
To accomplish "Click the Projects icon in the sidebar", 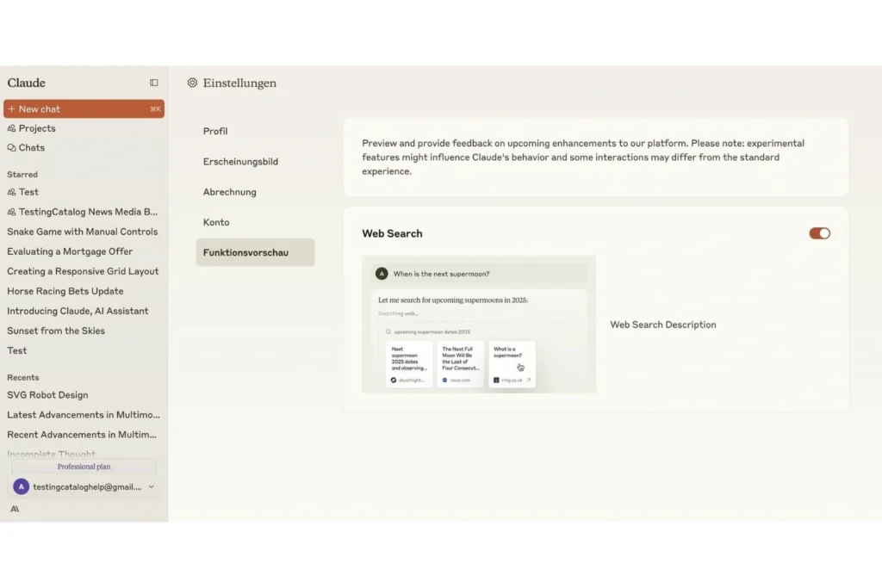I will [11, 128].
